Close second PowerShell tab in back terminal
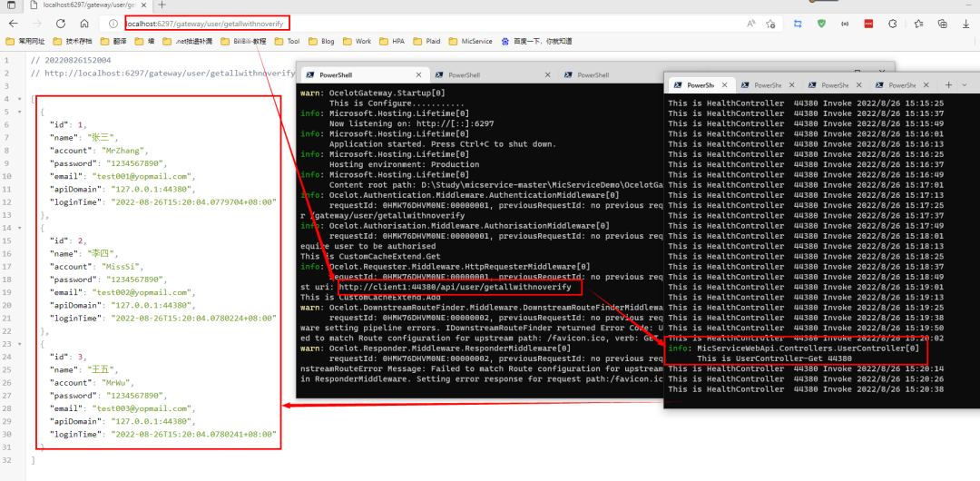The image size is (980, 481). (547, 75)
